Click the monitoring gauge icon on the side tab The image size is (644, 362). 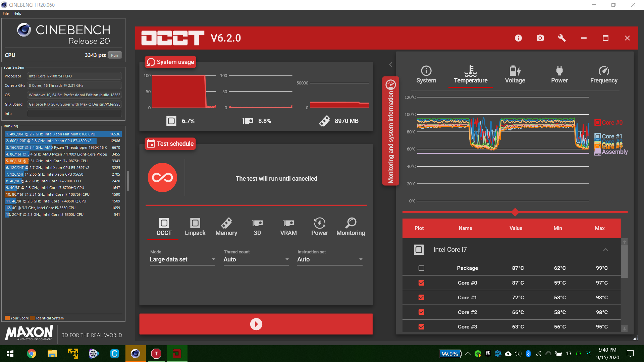[390, 85]
